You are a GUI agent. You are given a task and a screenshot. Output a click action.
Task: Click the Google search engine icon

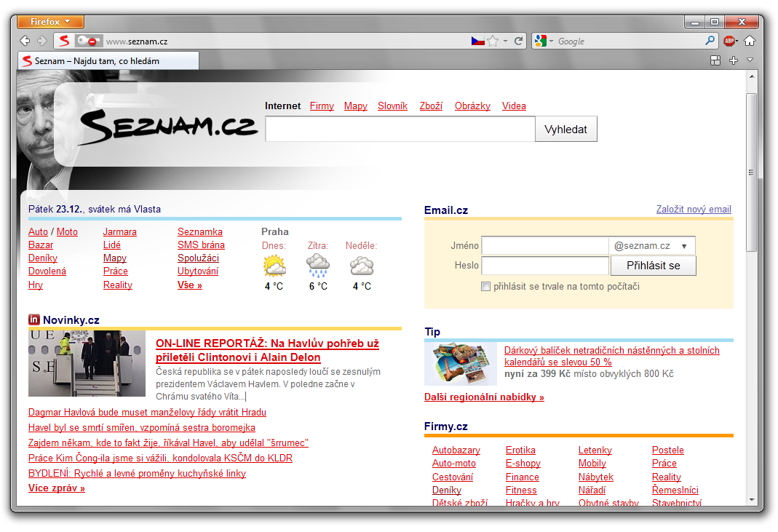[541, 41]
